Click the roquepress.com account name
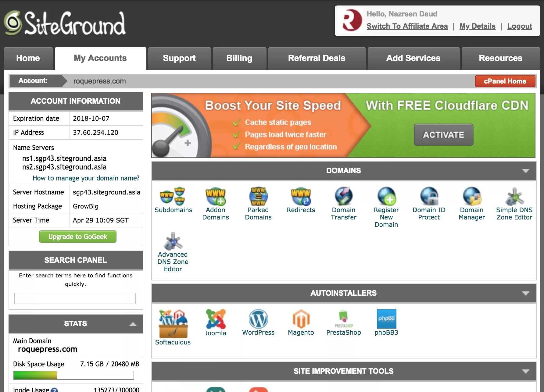Screen dimensions: 544x392 tap(99, 81)
